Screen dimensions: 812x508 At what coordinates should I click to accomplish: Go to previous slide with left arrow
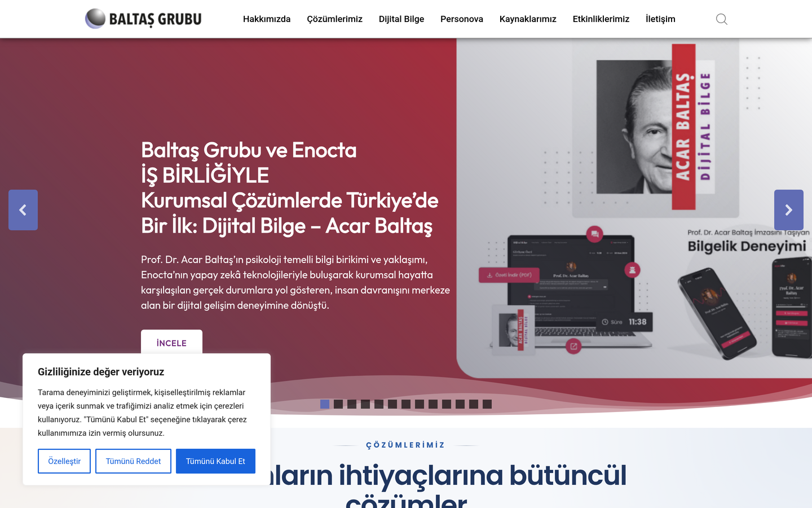[x=23, y=210]
